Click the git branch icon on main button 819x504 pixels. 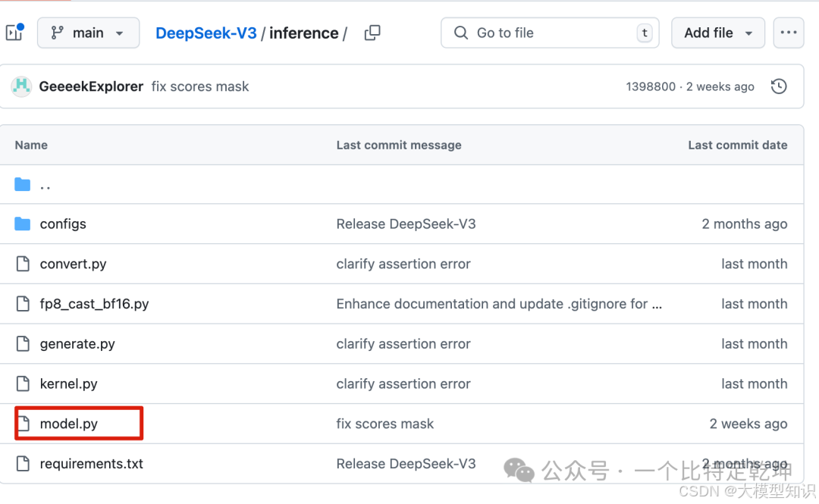point(57,33)
